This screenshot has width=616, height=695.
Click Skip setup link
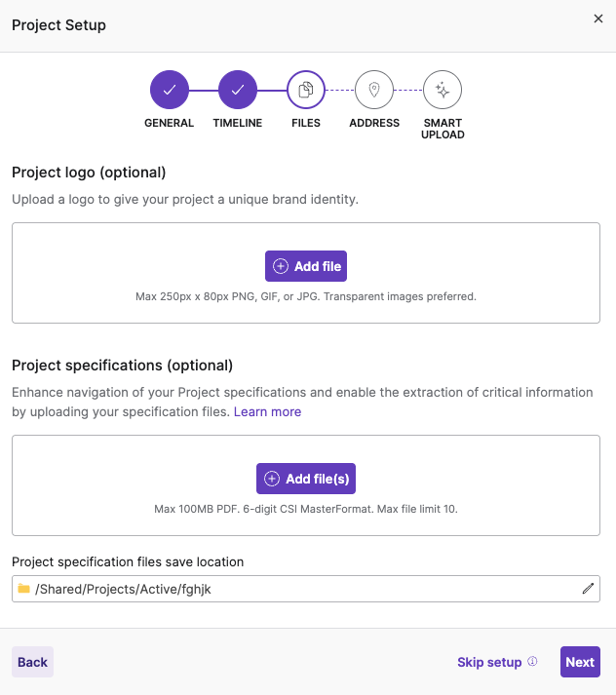(x=489, y=663)
